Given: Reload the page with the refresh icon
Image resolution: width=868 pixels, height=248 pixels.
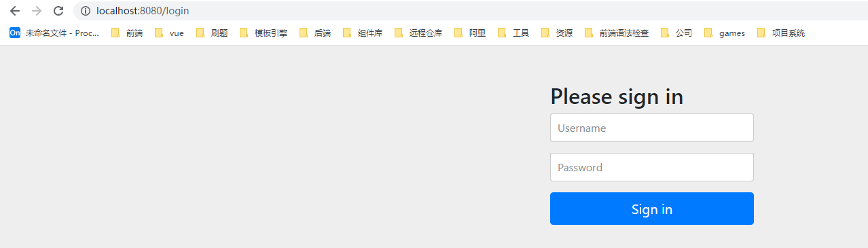Looking at the screenshot, I should coord(58,11).
